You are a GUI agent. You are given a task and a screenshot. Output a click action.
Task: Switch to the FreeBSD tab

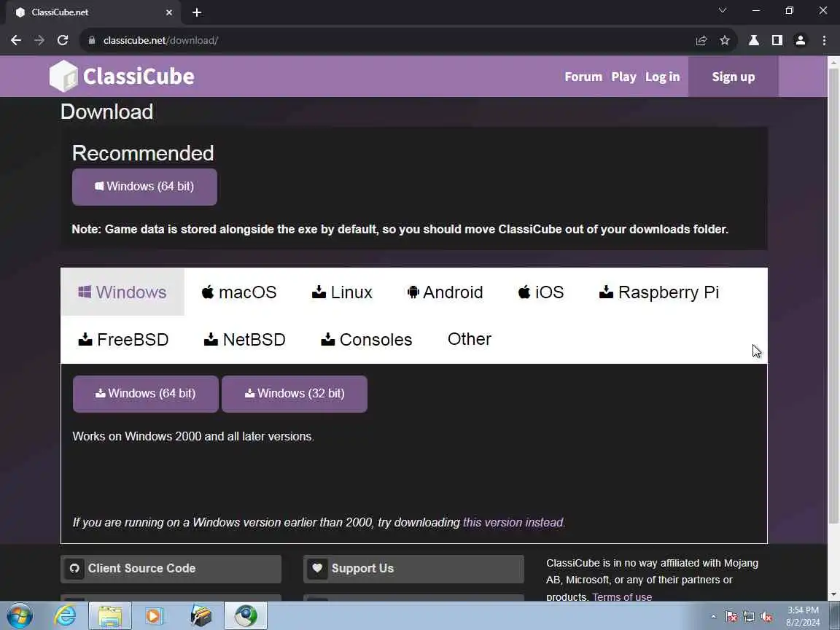click(124, 339)
